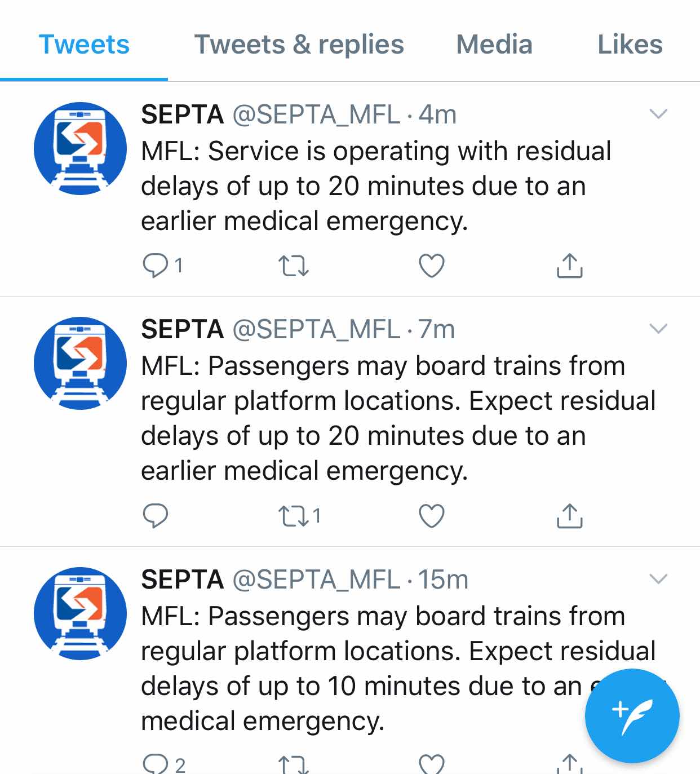Open SEPTA profile name on 7m tweet

coord(183,329)
